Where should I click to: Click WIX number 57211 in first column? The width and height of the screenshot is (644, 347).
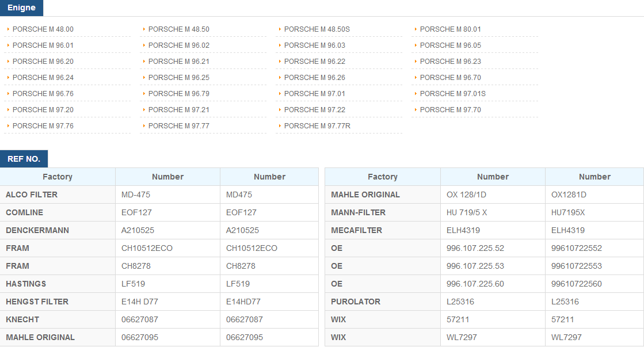[493, 319]
